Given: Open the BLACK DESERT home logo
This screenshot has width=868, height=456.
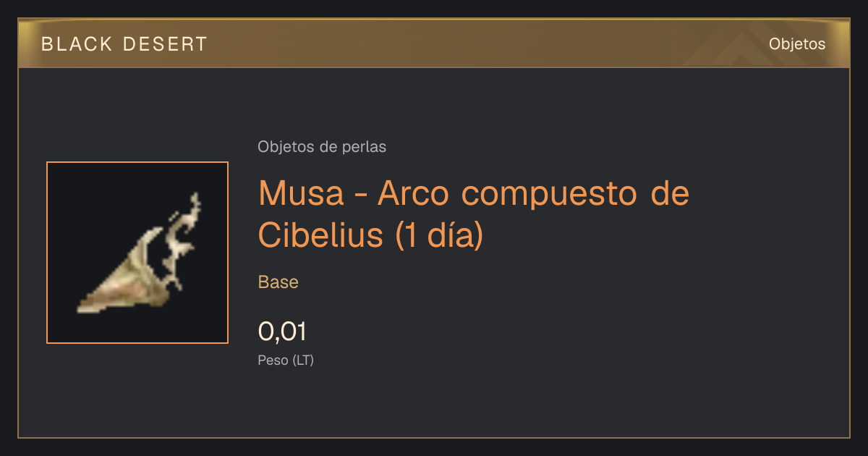Looking at the screenshot, I should (124, 44).
